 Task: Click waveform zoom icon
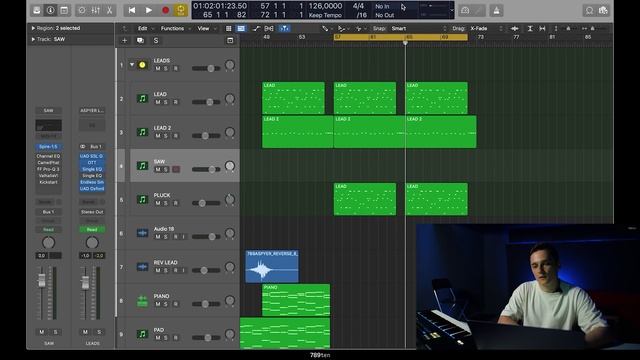coord(515,29)
